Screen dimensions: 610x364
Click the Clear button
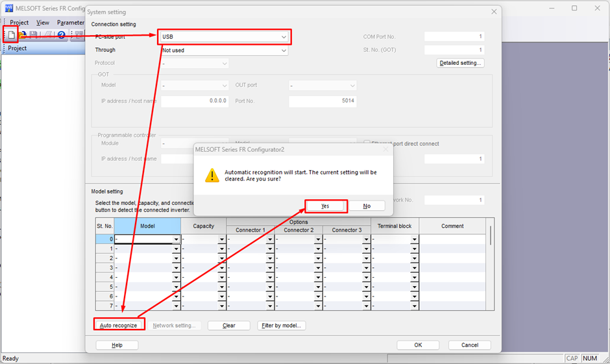[x=228, y=325]
